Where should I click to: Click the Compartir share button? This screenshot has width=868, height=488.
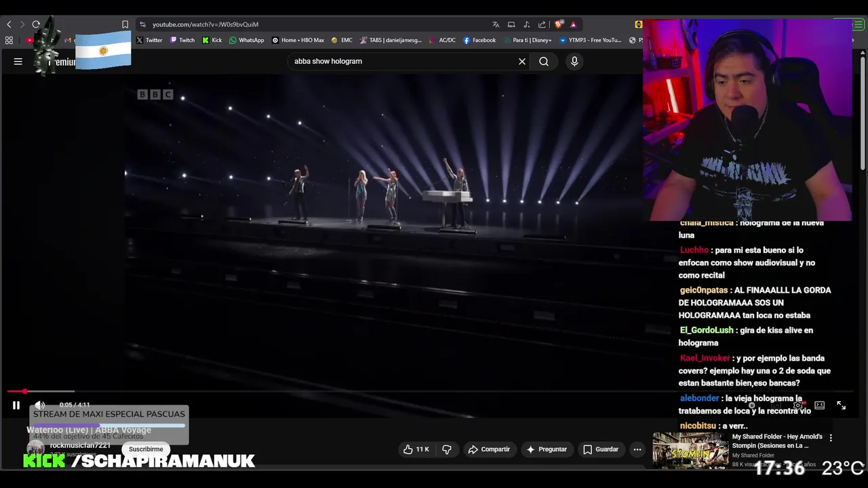[x=489, y=449]
